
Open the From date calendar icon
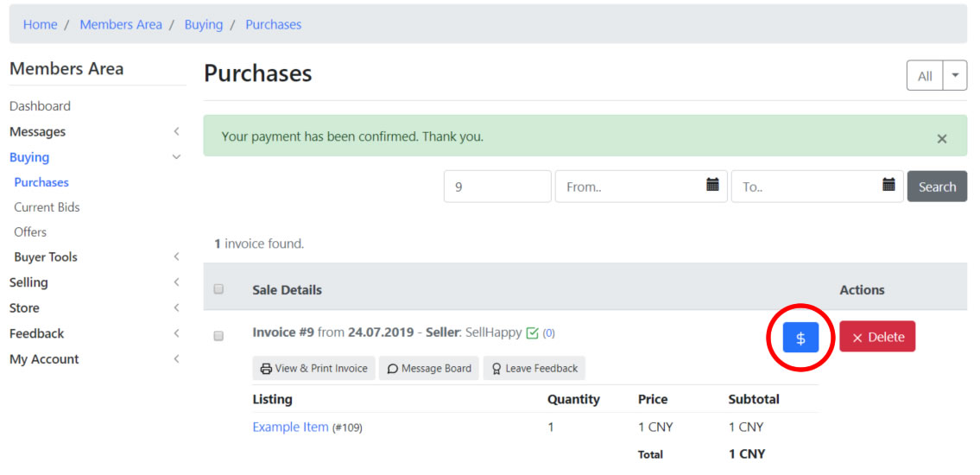tap(711, 184)
